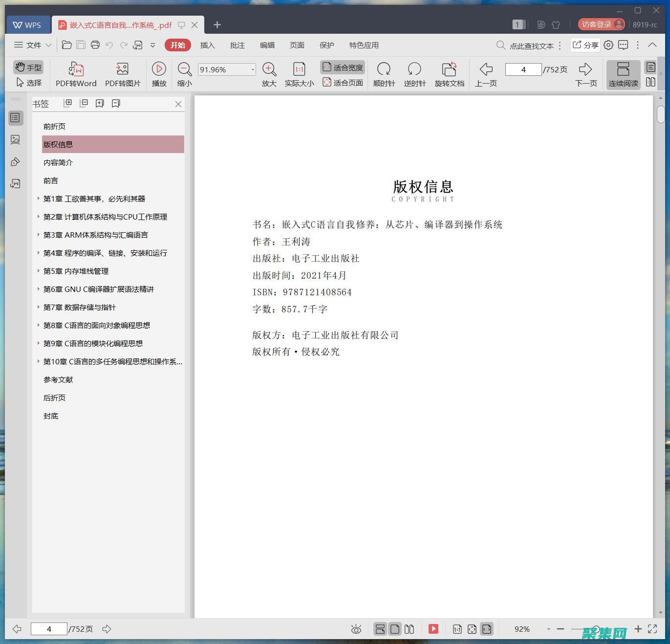Enable eye protection mode in status bar
Screen dimensions: 670x644
click(x=356, y=629)
